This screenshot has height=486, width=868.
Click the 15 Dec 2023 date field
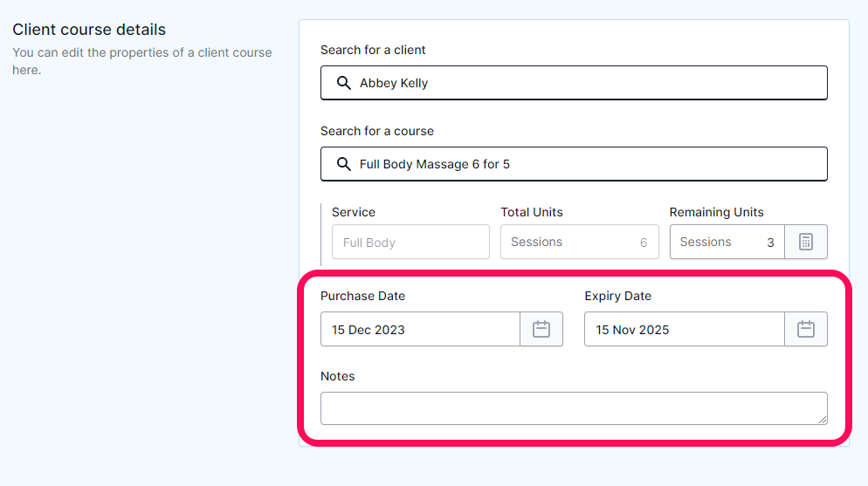420,329
